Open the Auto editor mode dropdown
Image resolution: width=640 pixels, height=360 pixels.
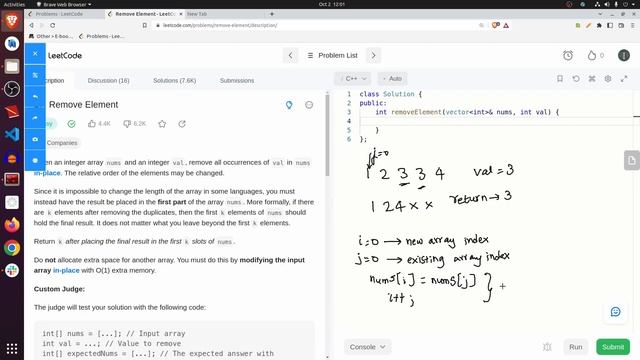[x=392, y=78]
